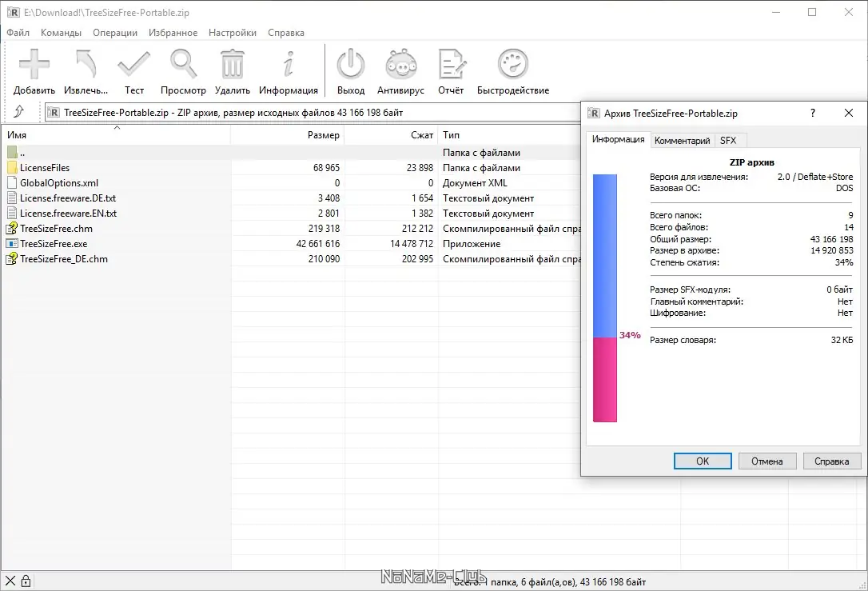Sort the list by the Имя column header
The width and height of the screenshot is (868, 591).
(116, 134)
